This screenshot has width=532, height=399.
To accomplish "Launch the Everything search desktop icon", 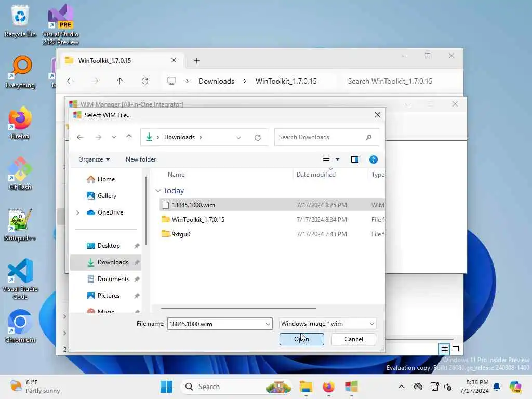I will [x=20, y=72].
